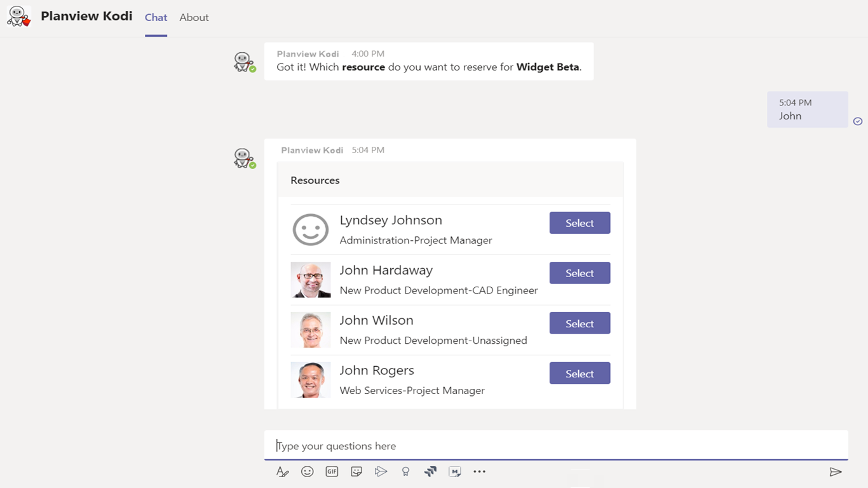
Task: Click the Planview app icon in compose toolbar
Action: (x=430, y=471)
